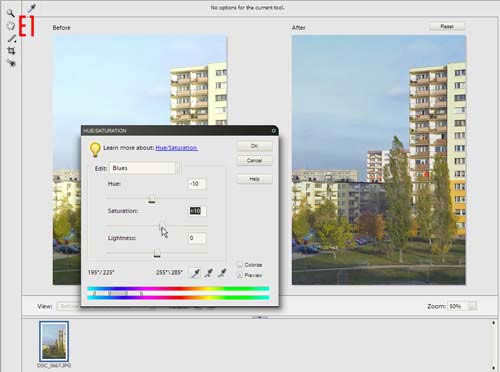Screen dimensions: 500x372
Task: Open the Zoom percentage dropdown
Action: 462,306
